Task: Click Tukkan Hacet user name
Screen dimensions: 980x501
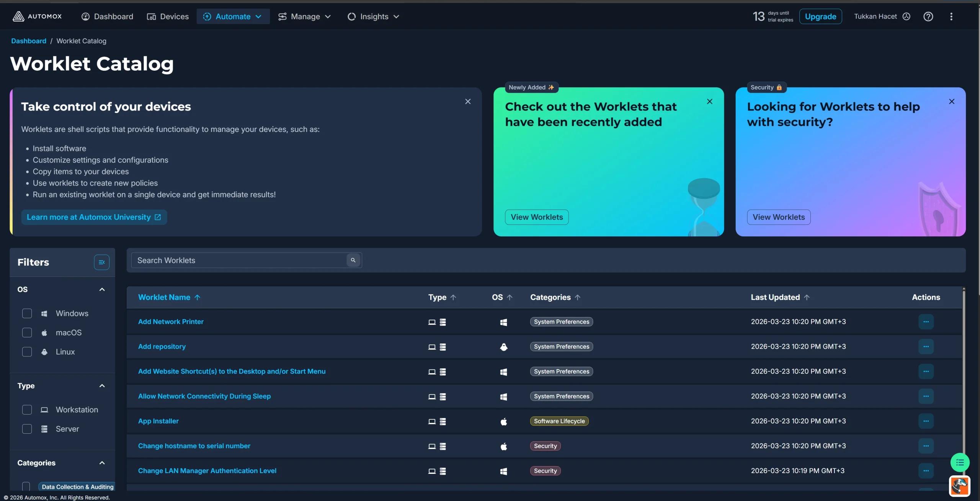Action: coord(875,16)
